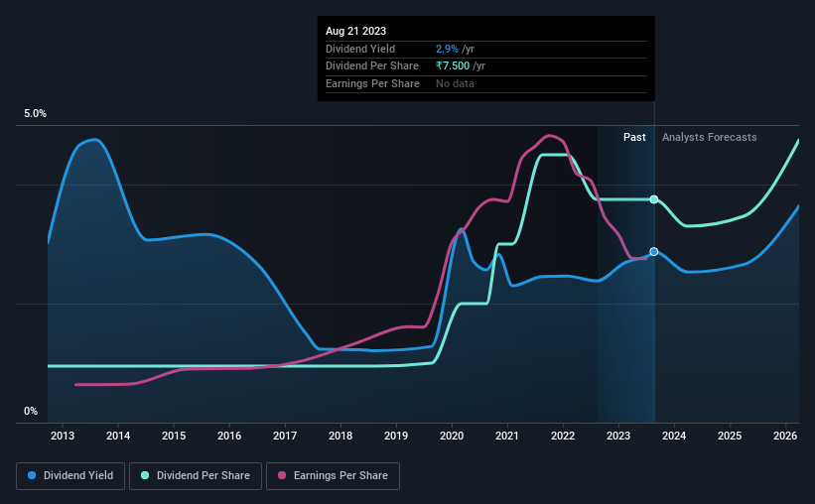
Task: Click the Past label on chart
Action: pyautogui.click(x=634, y=138)
